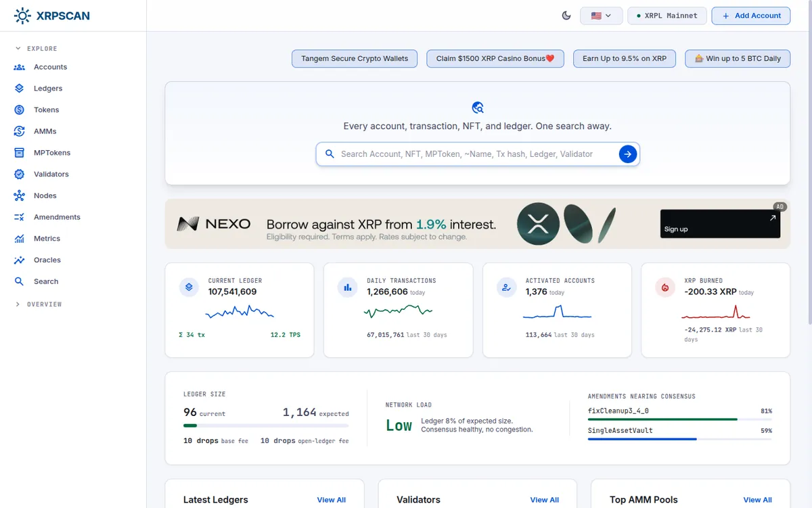Select the Tokens icon in sidebar

[20, 110]
